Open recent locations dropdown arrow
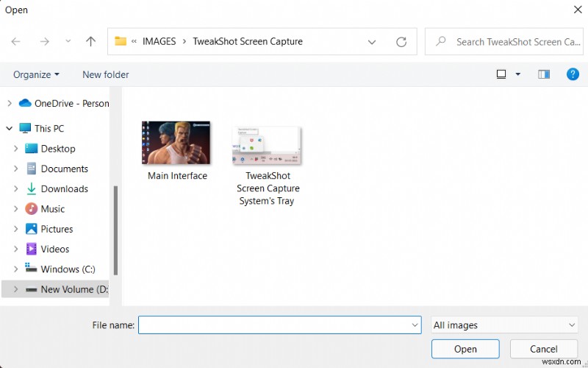Viewport: 588px width, 368px height. pyautogui.click(x=68, y=41)
